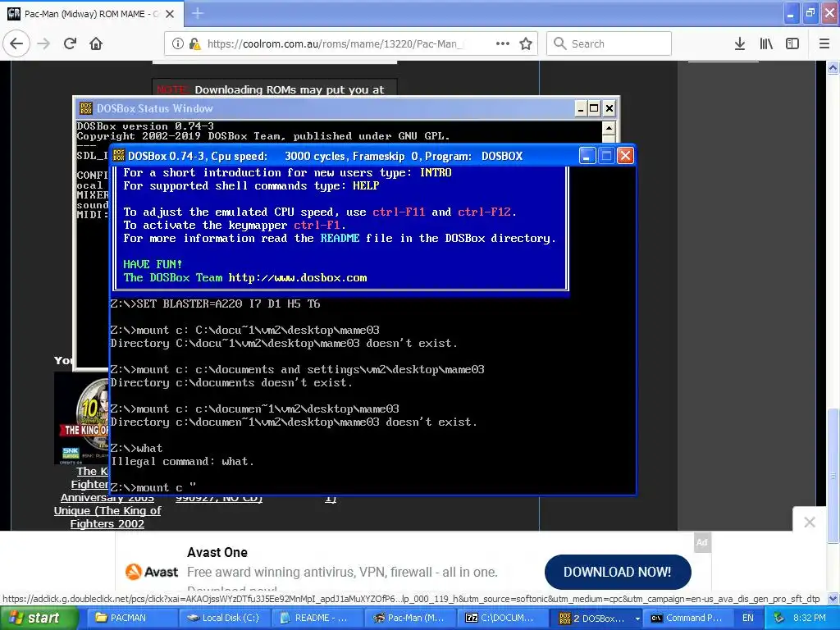Open The King of Fighters game thumbnail
This screenshot has height=630, width=840.
pyautogui.click(x=81, y=418)
